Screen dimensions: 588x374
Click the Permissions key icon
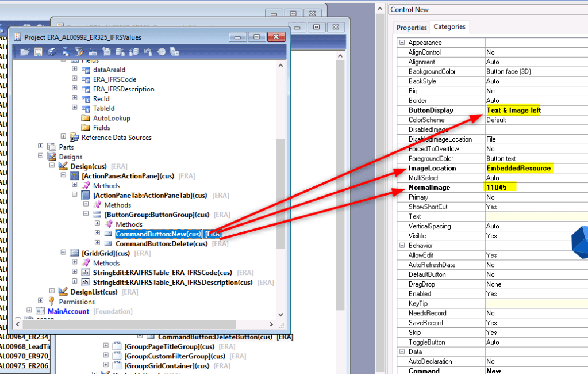[52, 302]
